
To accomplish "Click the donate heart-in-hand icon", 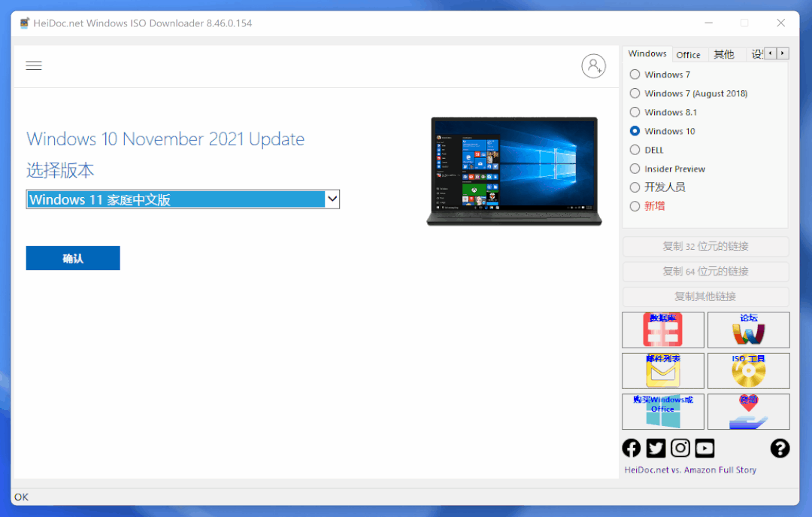I will (748, 412).
